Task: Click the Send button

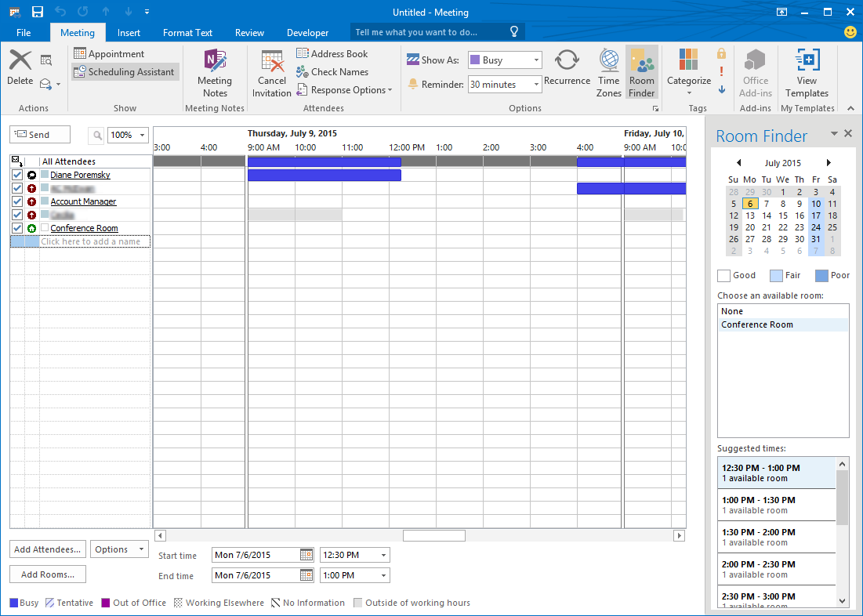Action: click(x=39, y=134)
